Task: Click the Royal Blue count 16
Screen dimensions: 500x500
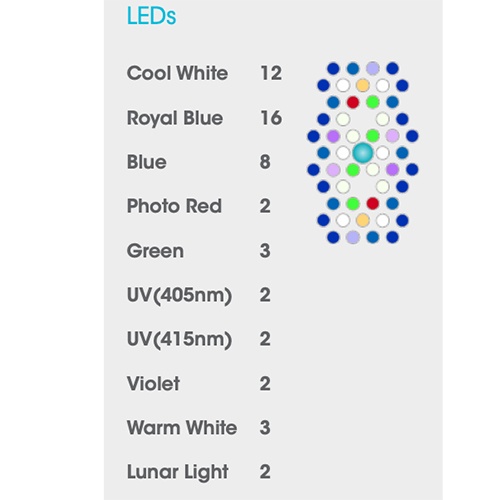Action: [x=271, y=118]
